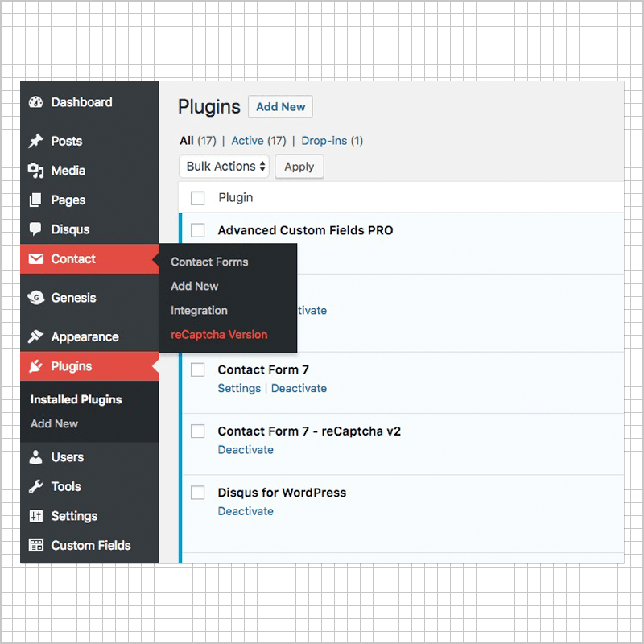The width and height of the screenshot is (644, 644).
Task: Select the Disqus for WordPress checkbox
Action: [x=198, y=493]
